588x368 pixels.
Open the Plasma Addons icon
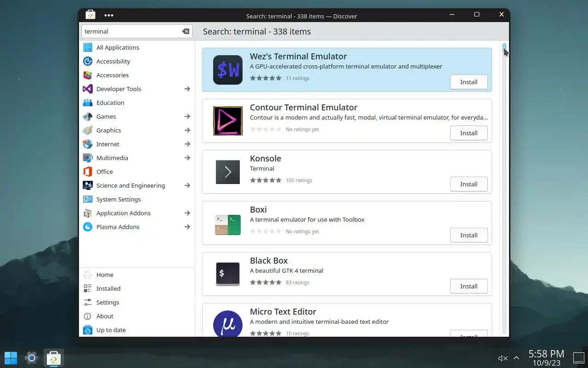(88, 227)
